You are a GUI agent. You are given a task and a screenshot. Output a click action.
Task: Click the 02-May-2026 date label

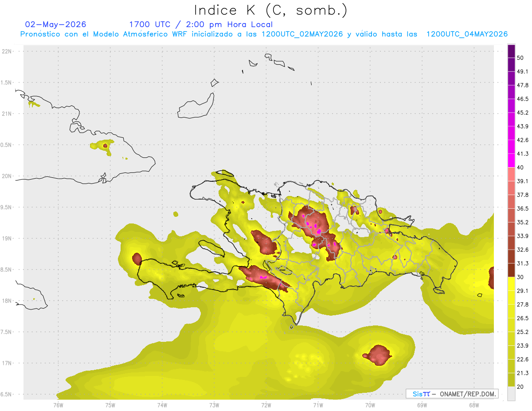55,24
